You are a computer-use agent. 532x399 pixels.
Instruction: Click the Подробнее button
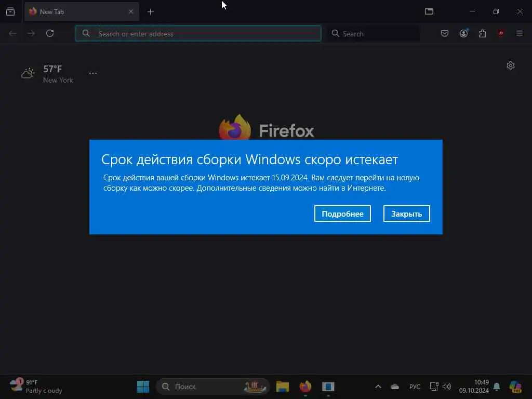click(x=342, y=214)
